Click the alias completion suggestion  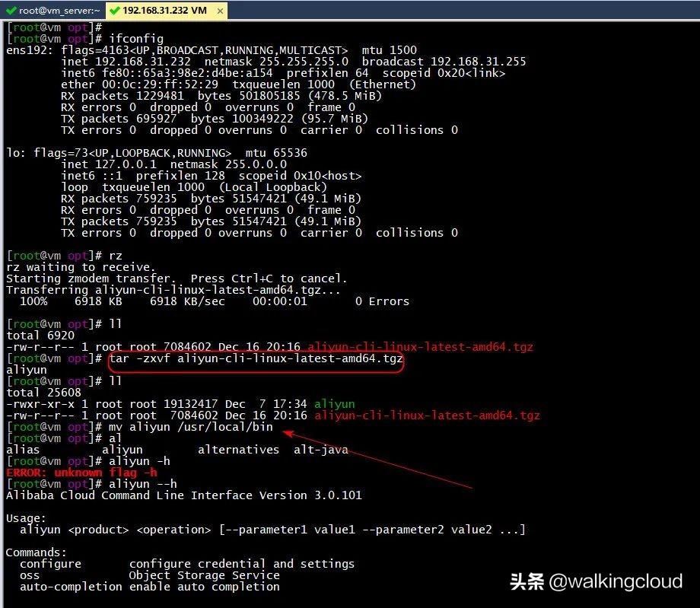[x=23, y=450]
